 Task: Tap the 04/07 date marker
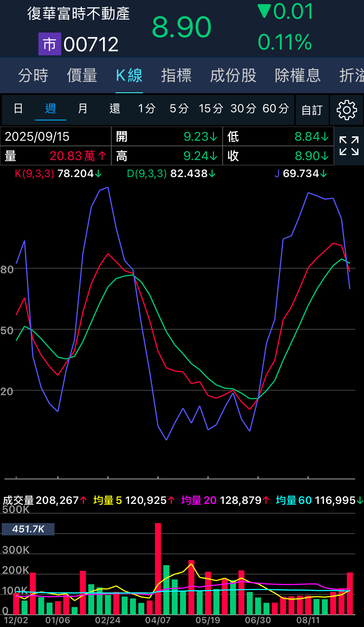(x=158, y=620)
